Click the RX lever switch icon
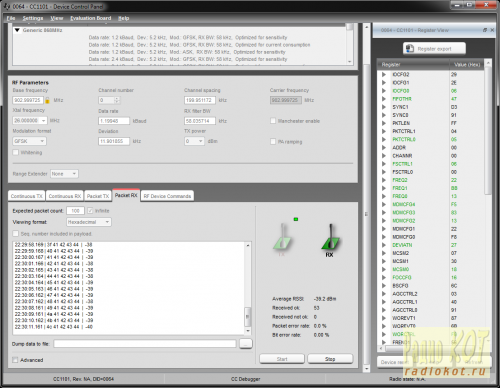The height and width of the screenshot is (388, 500). 330,238
